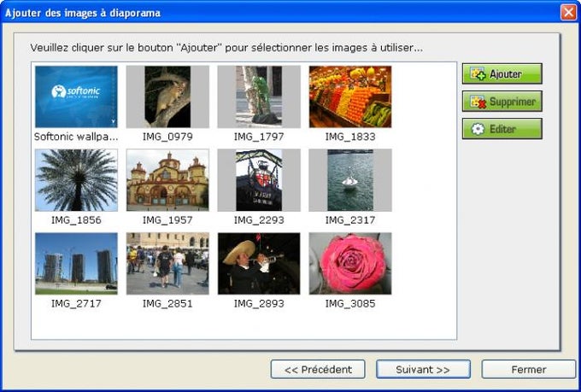The width and height of the screenshot is (581, 392).
Task: Select the coat of arms IMG_2293 thumbnail
Action: 259,180
